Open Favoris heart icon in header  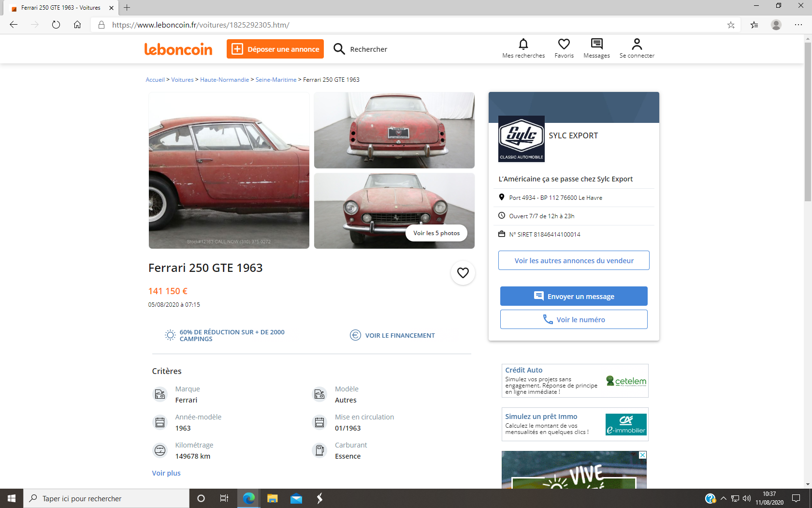[564, 44]
